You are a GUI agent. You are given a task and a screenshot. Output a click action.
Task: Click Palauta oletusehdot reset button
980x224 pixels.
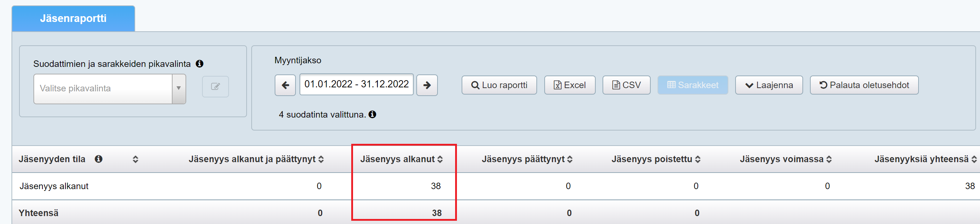coord(864,85)
